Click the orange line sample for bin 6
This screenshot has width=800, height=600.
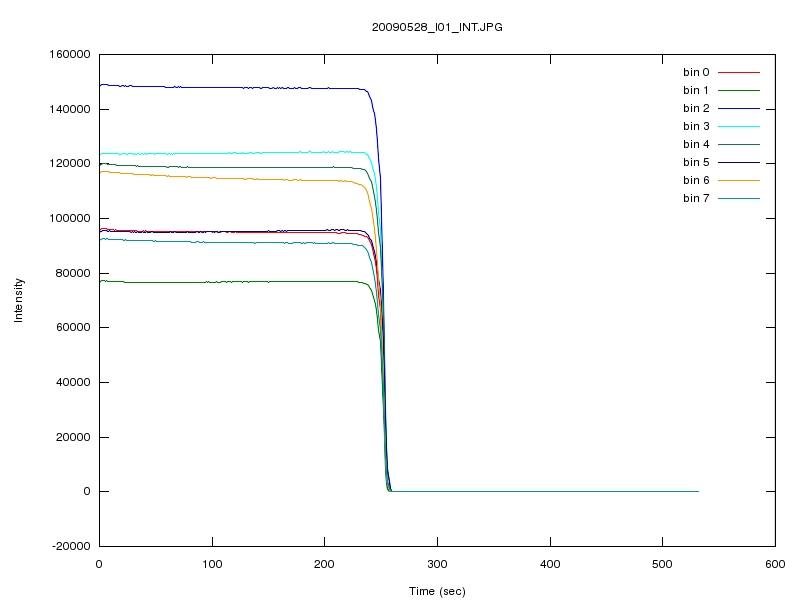[739, 180]
